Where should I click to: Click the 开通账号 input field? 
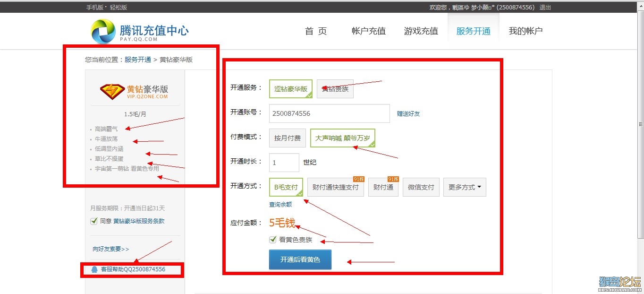point(330,113)
